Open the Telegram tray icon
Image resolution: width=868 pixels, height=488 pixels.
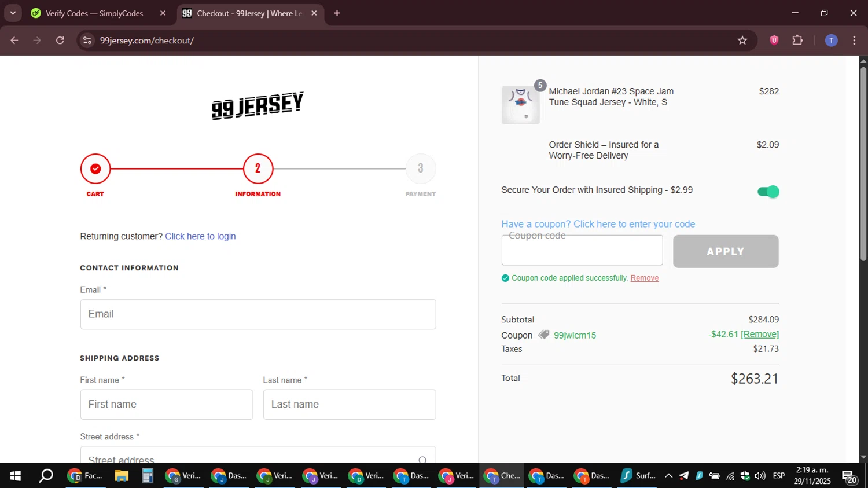pyautogui.click(x=684, y=476)
